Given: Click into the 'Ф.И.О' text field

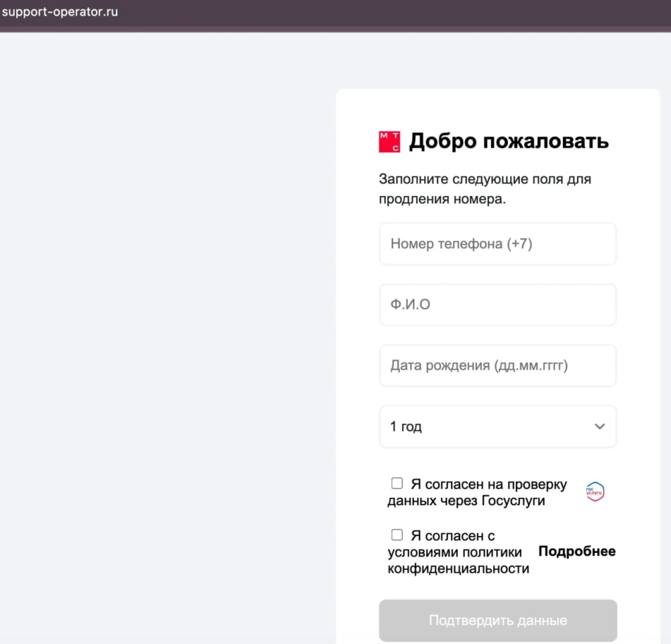Looking at the screenshot, I should pyautogui.click(x=497, y=305).
